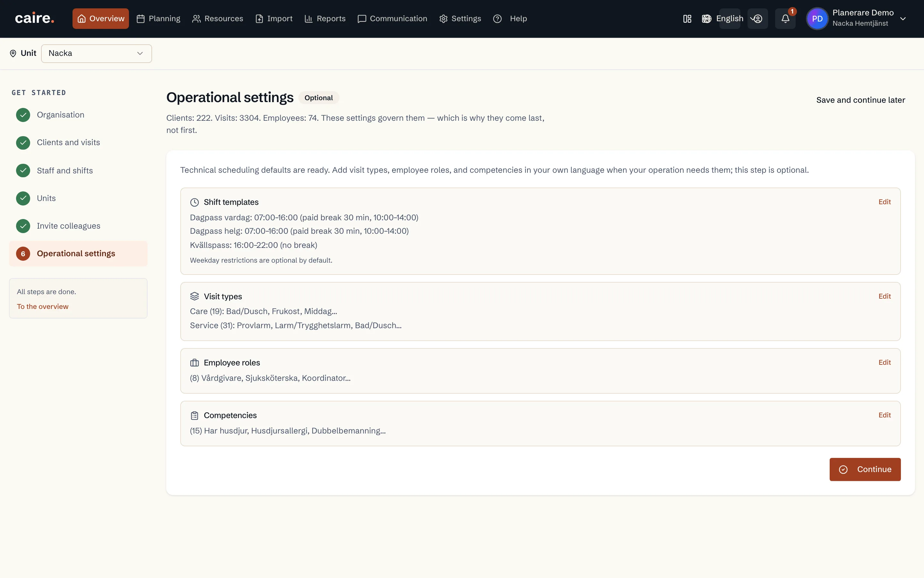Image resolution: width=924 pixels, height=578 pixels.
Task: Click the '(15) Har husdjur' competencies text
Action: (x=287, y=430)
